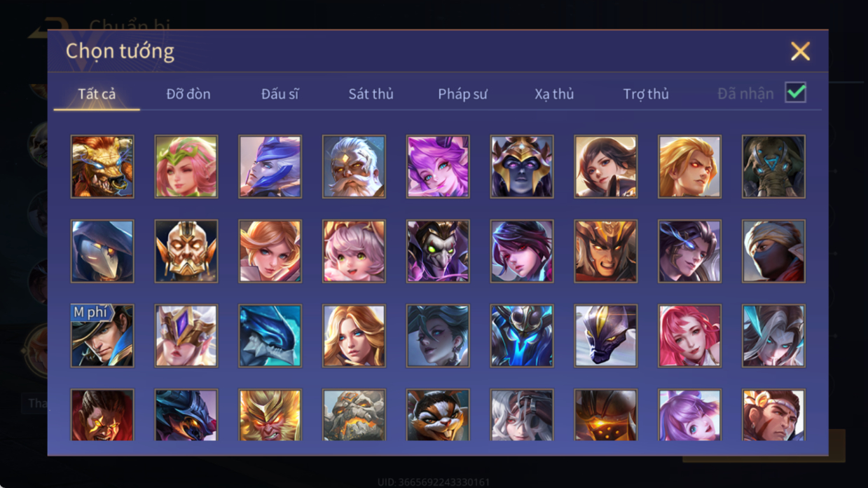The image size is (868, 488).
Task: Select the rock golem hero portrait
Action: (354, 415)
